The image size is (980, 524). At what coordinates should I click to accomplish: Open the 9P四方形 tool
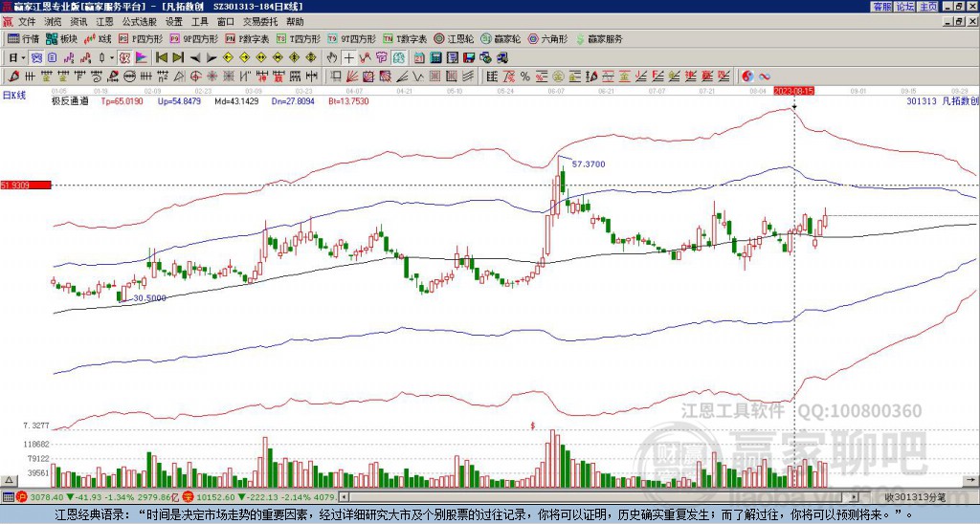193,38
